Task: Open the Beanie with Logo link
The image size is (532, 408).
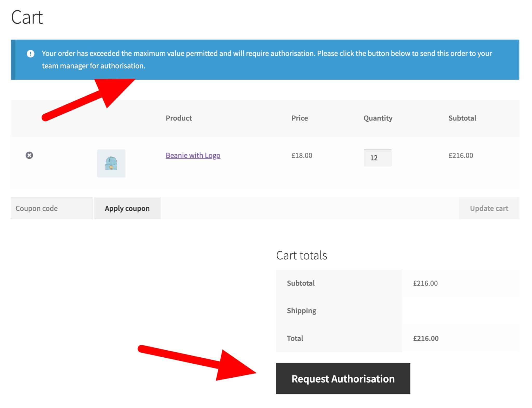Action: pos(193,155)
